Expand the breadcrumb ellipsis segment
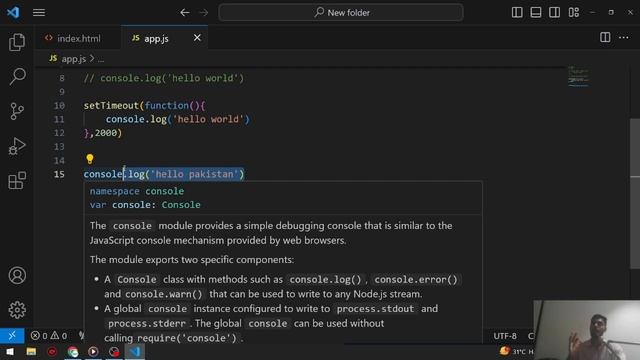Viewport: 640px width, 360px height. click(x=101, y=59)
